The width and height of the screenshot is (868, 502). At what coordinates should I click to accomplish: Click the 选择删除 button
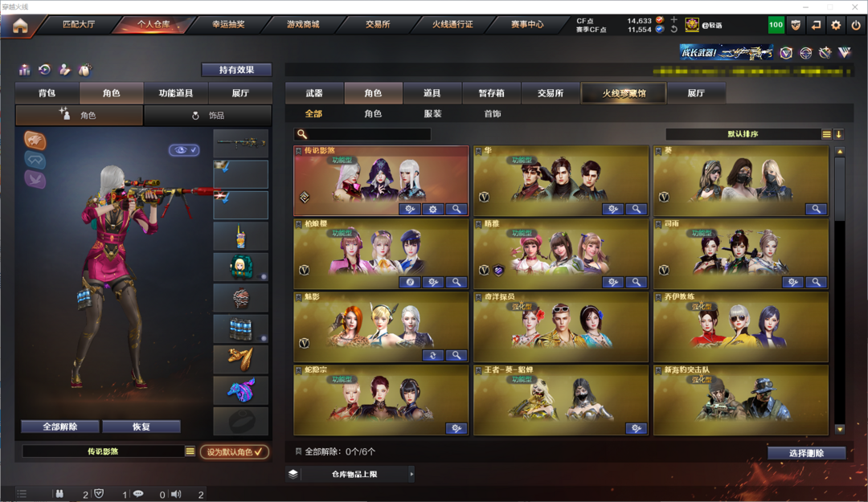[x=807, y=453]
